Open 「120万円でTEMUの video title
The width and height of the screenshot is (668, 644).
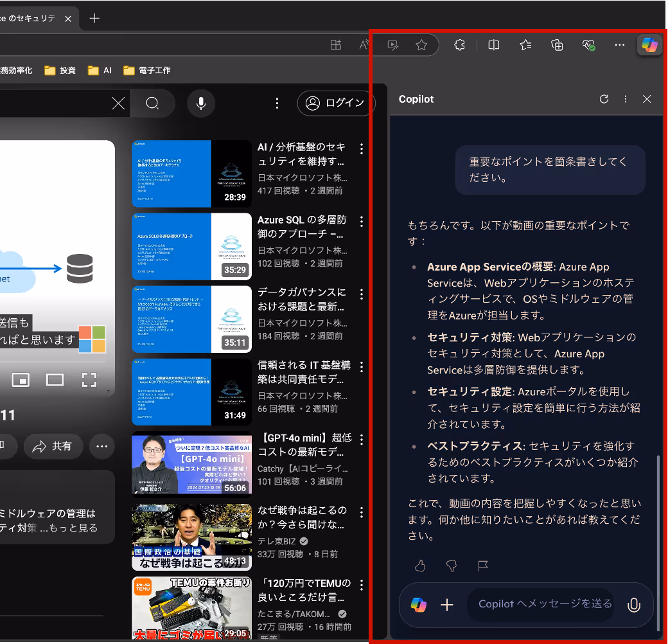click(304, 590)
